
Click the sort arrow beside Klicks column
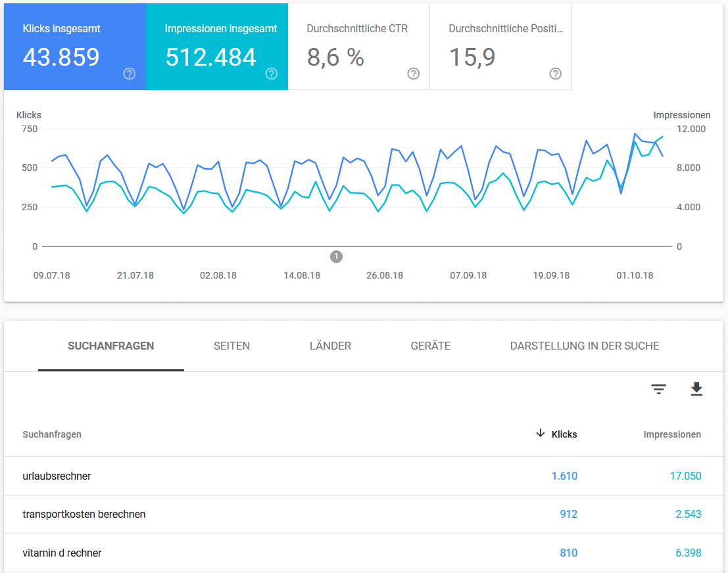pos(541,433)
